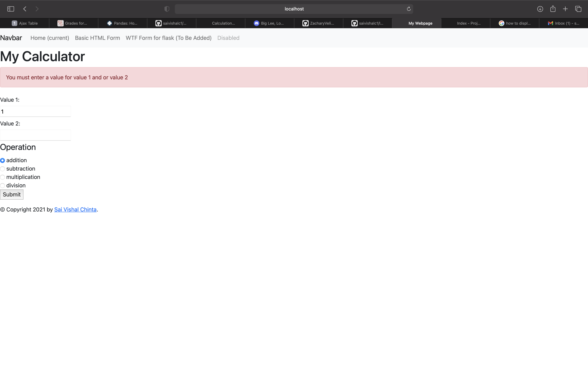Select the subtraction operation

pyautogui.click(x=3, y=169)
